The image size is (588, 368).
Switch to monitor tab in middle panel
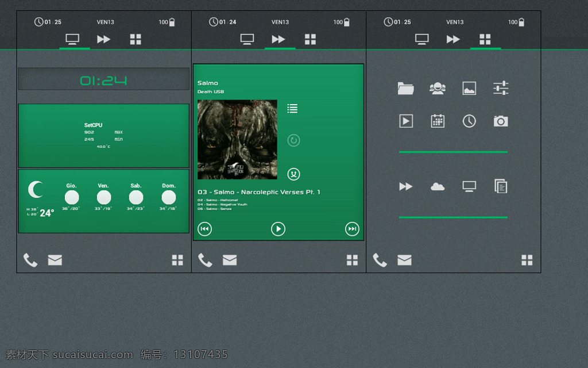247,39
